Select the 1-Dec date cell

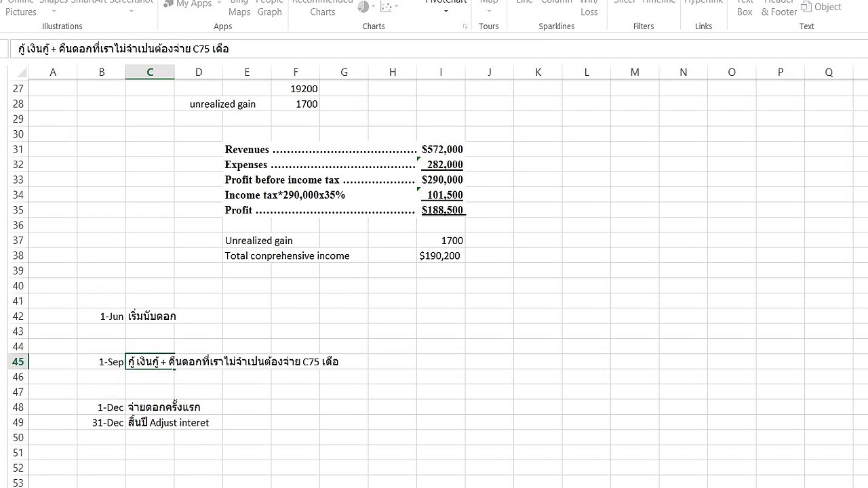102,407
